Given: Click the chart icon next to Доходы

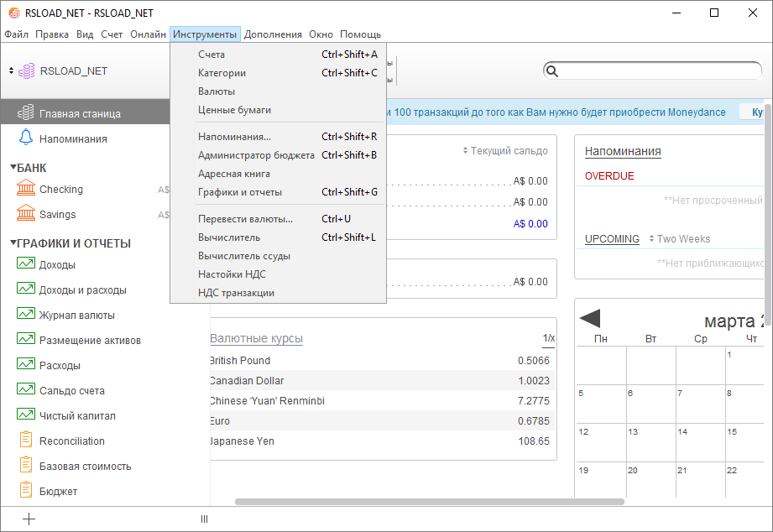Looking at the screenshot, I should 26,263.
